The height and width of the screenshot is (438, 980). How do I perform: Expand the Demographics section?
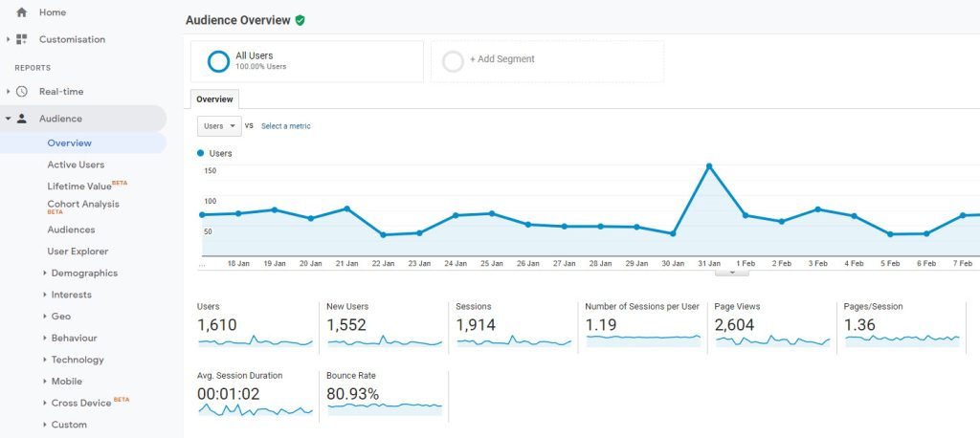pos(45,274)
